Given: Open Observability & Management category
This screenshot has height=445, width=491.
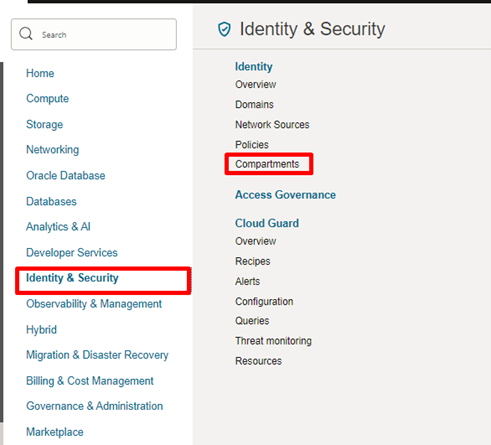Looking at the screenshot, I should (x=94, y=304).
